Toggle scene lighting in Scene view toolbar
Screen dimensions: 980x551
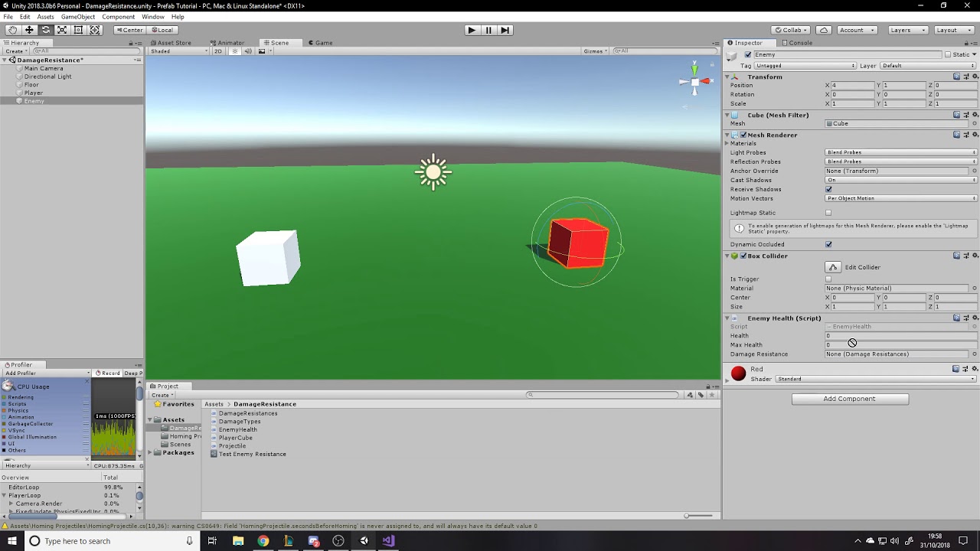point(235,51)
